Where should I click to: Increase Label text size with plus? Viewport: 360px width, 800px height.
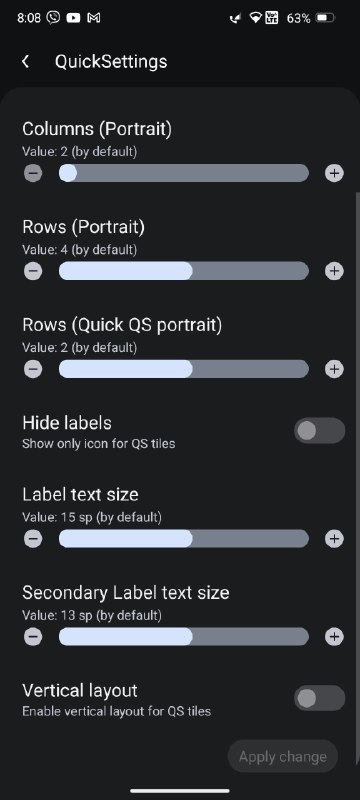tap(335, 539)
